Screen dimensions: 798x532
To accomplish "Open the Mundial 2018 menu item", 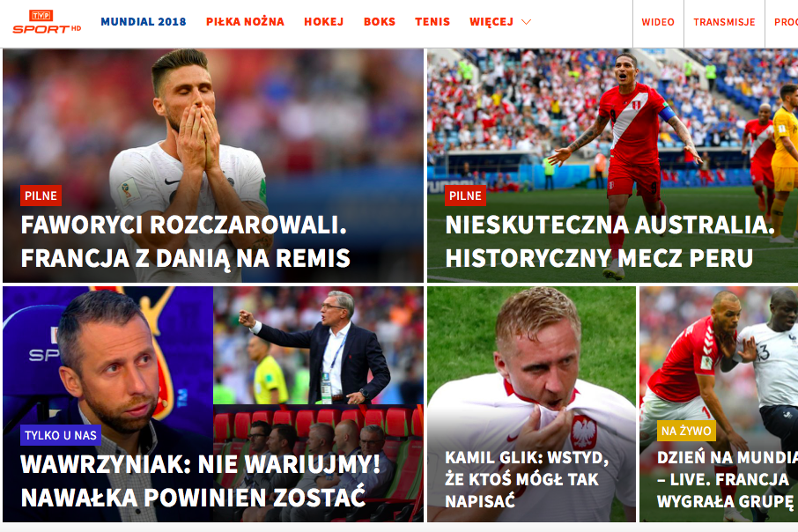I will coord(144,22).
